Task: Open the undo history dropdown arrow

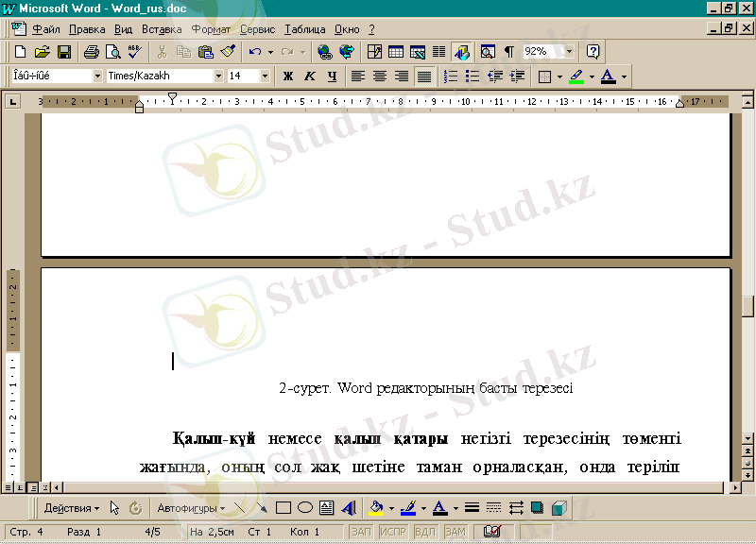Action: (x=270, y=52)
